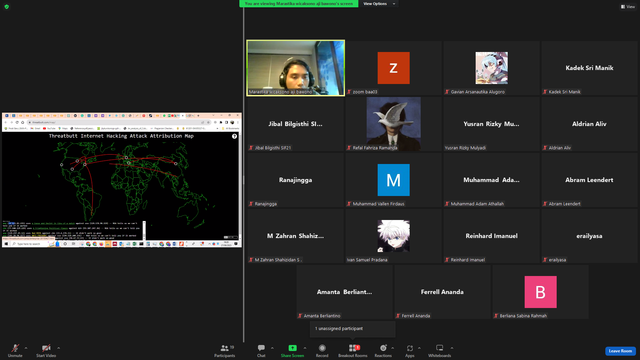Click muted mic icon beside Jibal Bilgisthi label
The height and width of the screenshot is (360, 640).
(x=251, y=148)
